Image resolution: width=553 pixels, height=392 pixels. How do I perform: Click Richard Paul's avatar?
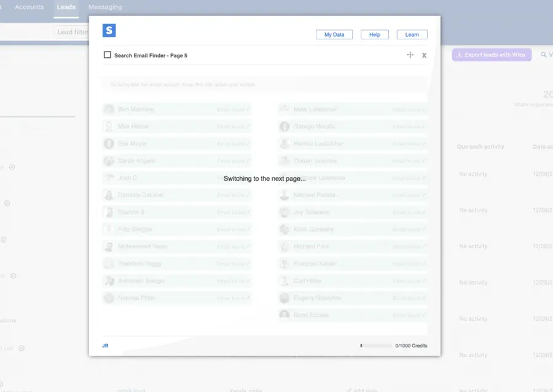(284, 246)
